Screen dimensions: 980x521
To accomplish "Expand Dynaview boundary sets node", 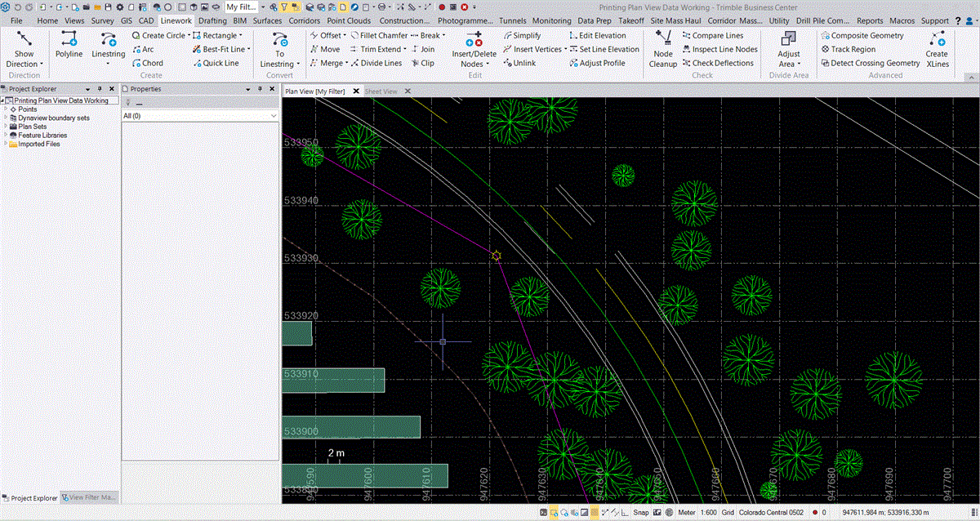I will (6, 118).
